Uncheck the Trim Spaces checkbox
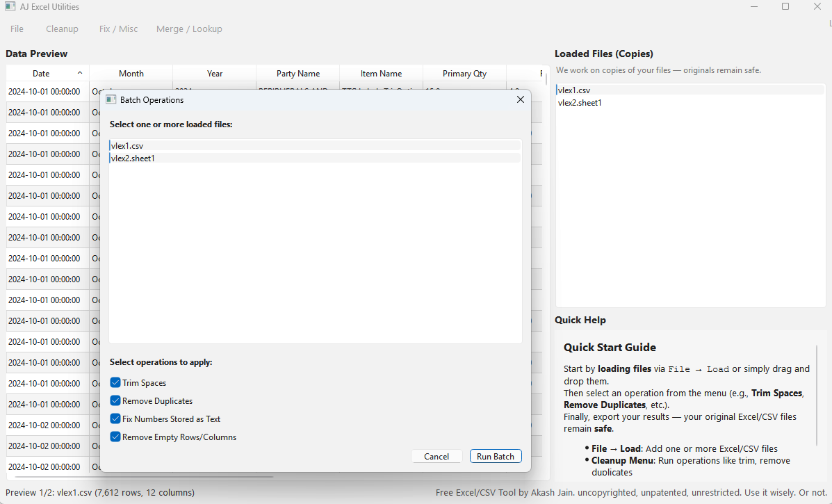This screenshot has height=504, width=832. (115, 383)
